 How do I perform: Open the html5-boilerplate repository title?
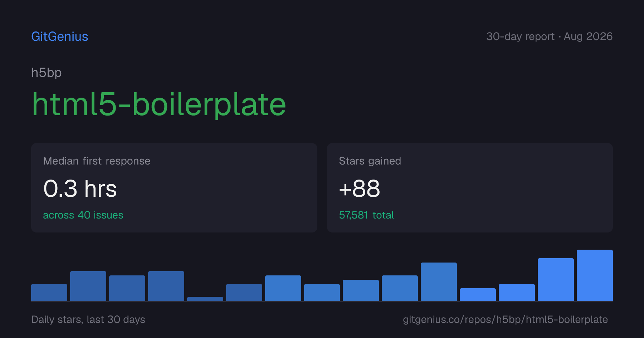point(159,104)
